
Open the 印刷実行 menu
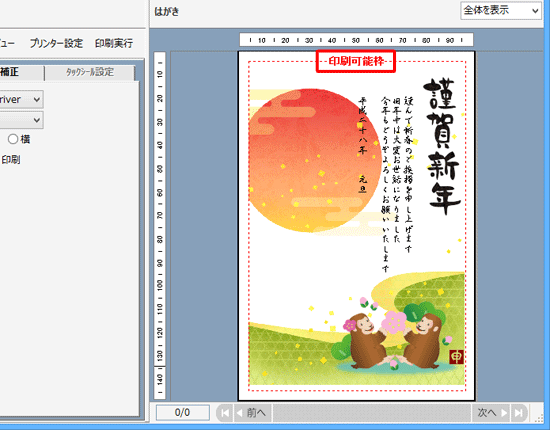click(114, 43)
